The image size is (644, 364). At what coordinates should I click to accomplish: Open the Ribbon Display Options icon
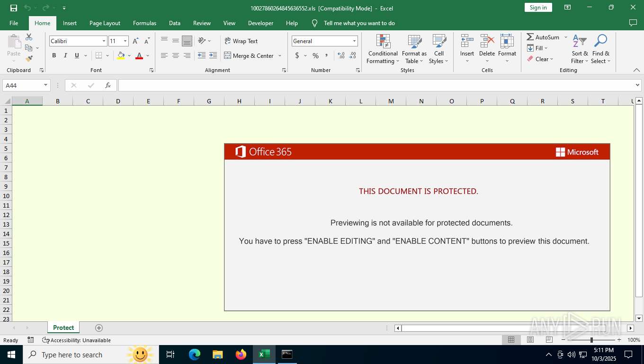[x=567, y=8]
